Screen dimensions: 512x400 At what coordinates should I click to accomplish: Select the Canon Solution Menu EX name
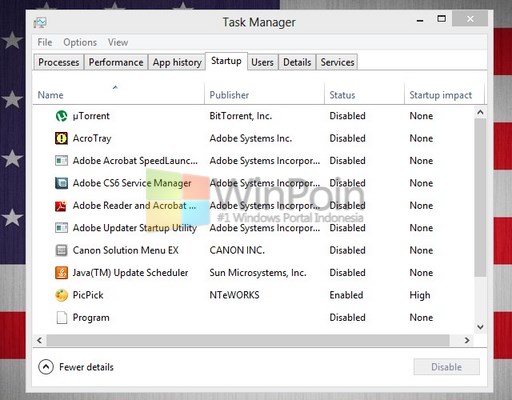(x=126, y=250)
